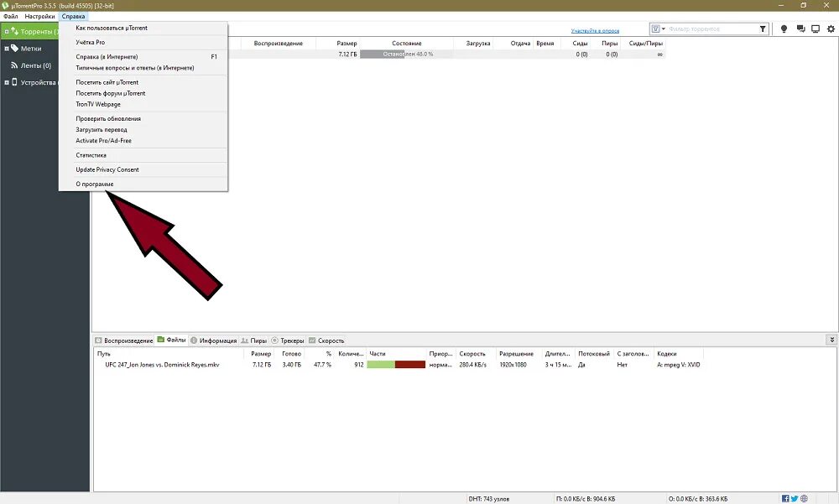The height and width of the screenshot is (504, 839).
Task: Select 'Проверить обновления' menu entry
Action: point(143,119)
